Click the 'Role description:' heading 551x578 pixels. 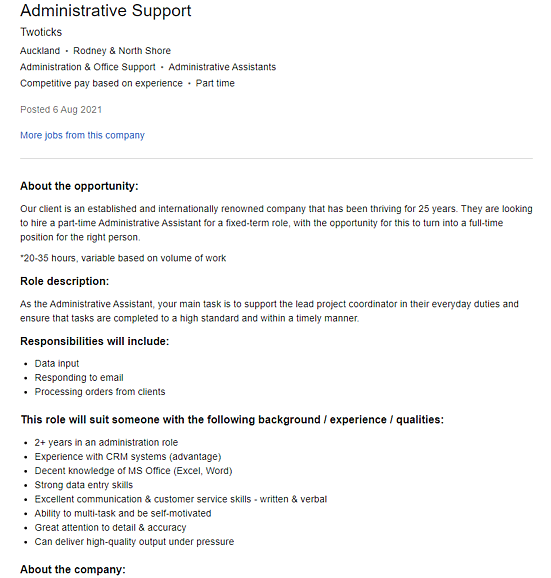(x=64, y=281)
